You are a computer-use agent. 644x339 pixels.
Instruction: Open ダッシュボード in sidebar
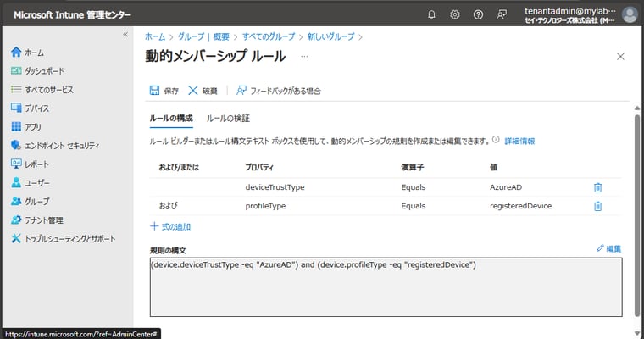pyautogui.click(x=38, y=71)
